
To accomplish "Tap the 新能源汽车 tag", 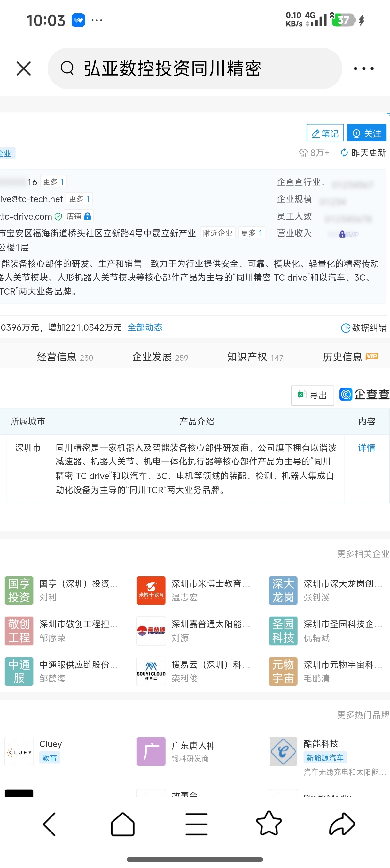I will (x=325, y=758).
